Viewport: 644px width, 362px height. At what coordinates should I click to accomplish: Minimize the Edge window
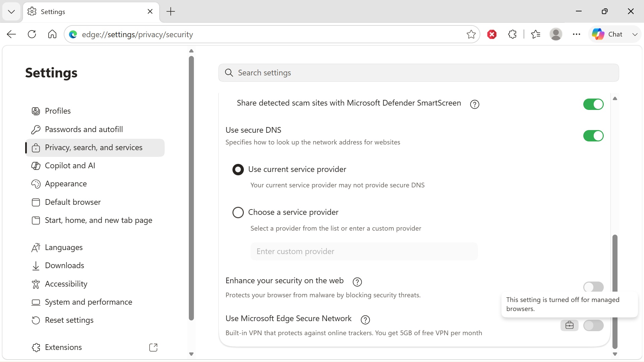coord(579,11)
